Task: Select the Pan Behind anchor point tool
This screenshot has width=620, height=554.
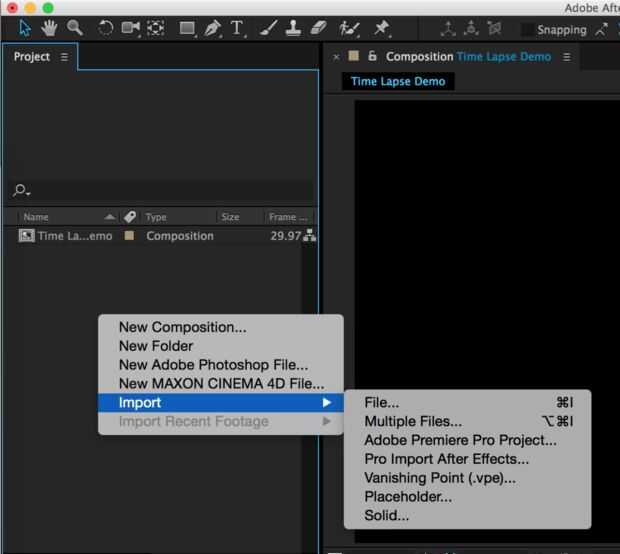Action: click(x=156, y=28)
